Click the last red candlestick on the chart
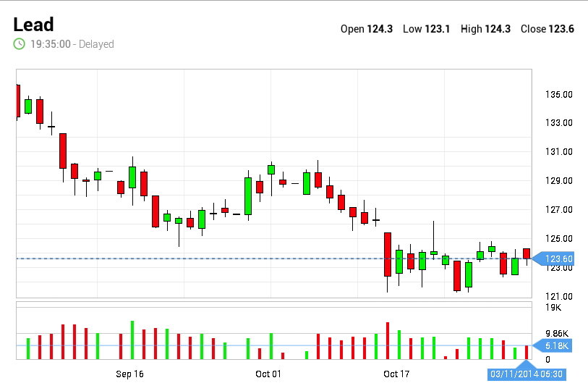 click(x=527, y=253)
